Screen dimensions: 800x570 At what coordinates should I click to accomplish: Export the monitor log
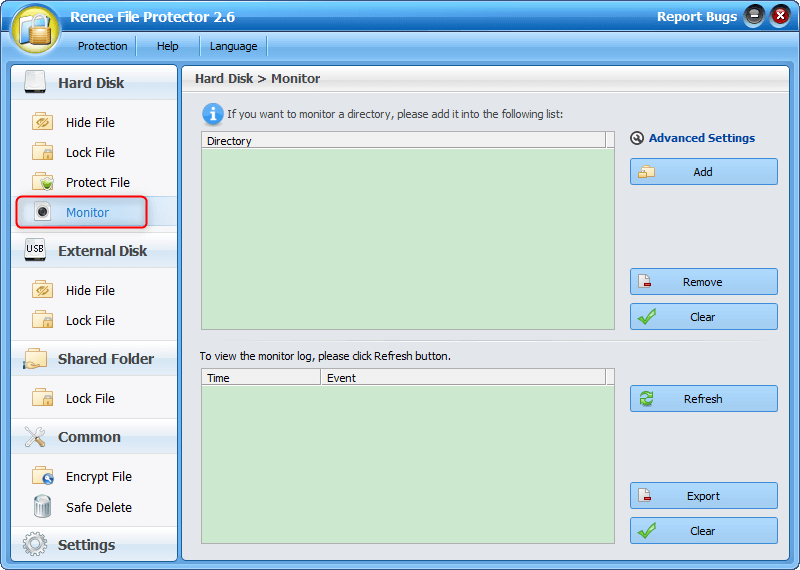[x=703, y=496]
